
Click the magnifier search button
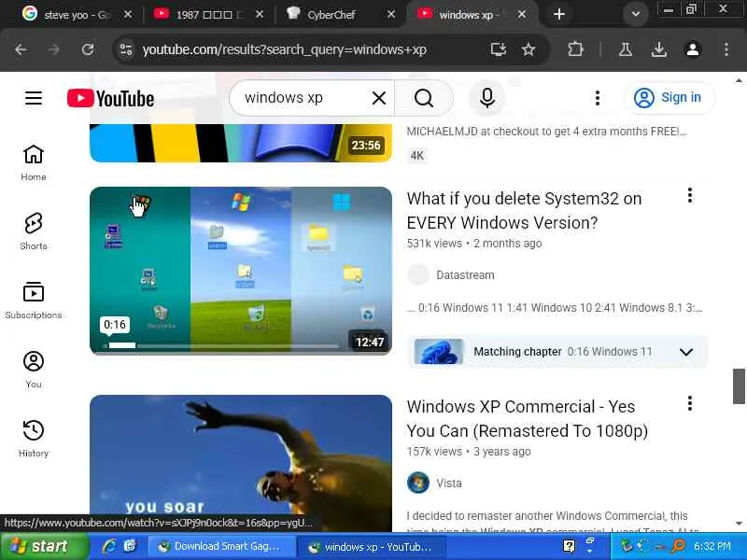[424, 98]
